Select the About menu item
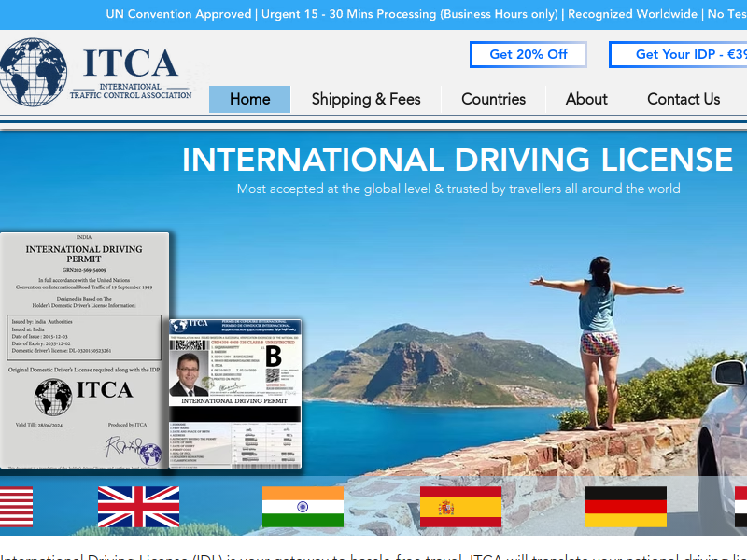The width and height of the screenshot is (747, 560). [x=586, y=99]
